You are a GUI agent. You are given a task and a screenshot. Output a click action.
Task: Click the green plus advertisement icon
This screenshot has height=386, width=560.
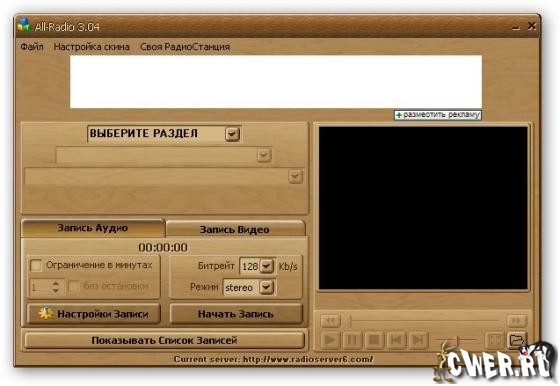point(399,115)
